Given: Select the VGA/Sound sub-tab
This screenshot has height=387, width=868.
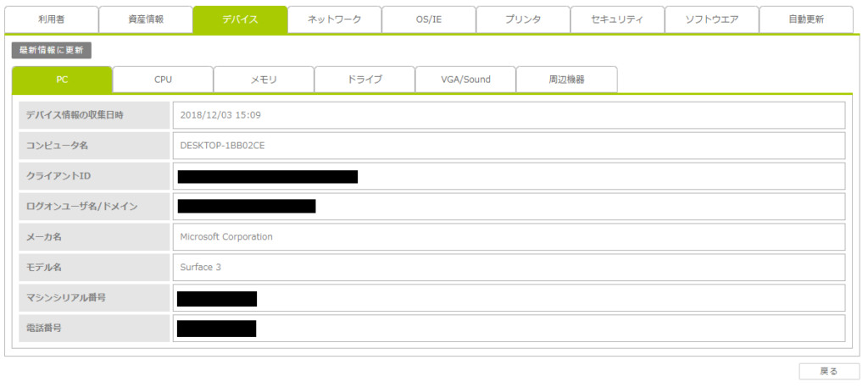Looking at the screenshot, I should (465, 80).
